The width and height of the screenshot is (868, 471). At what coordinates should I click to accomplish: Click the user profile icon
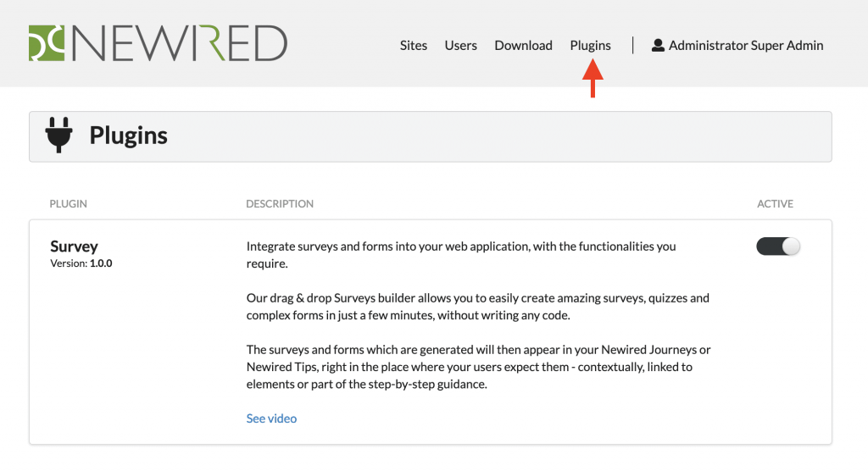[x=658, y=46]
